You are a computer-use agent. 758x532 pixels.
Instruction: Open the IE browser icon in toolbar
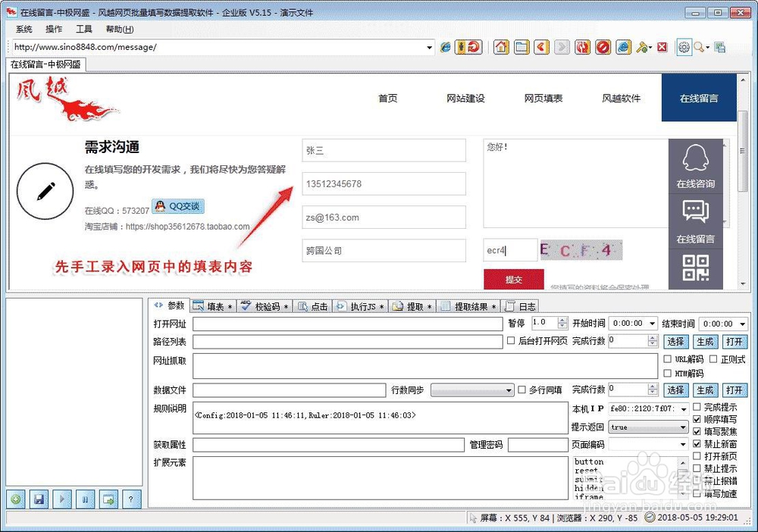pyautogui.click(x=624, y=47)
